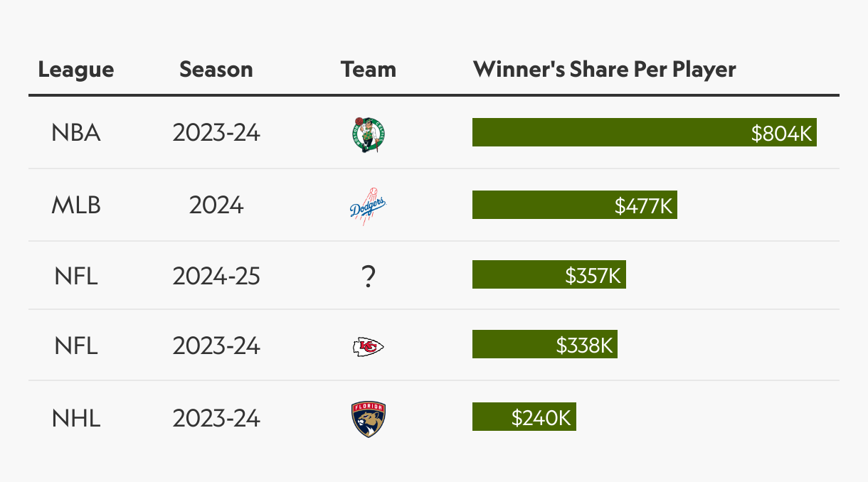868x482 pixels.
Task: Click the Los Angeles Dodgers logo
Action: pos(368,205)
